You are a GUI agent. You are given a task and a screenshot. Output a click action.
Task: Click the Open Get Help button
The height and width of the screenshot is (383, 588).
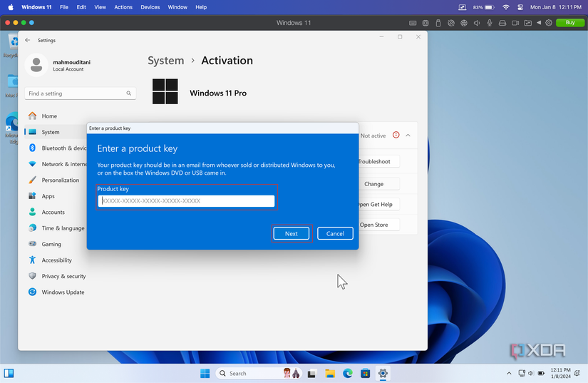pos(378,205)
